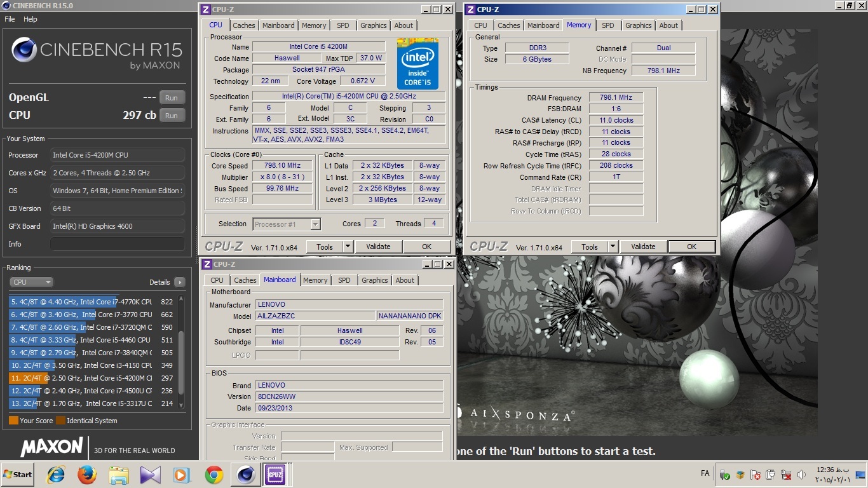Screen dimensions: 868x488
Task: Open Visual Studio from the taskbar
Action: 151,475
